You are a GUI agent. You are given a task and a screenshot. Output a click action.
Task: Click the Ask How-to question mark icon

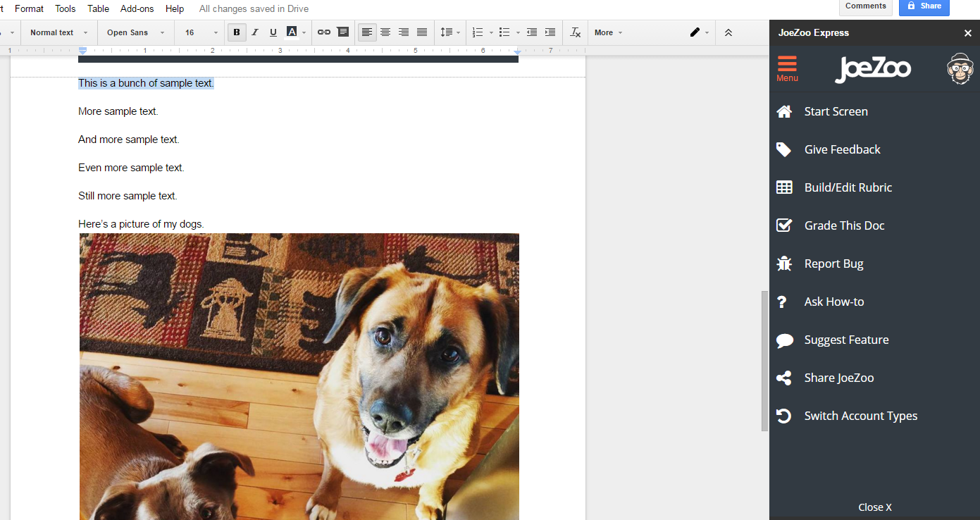[x=781, y=302]
